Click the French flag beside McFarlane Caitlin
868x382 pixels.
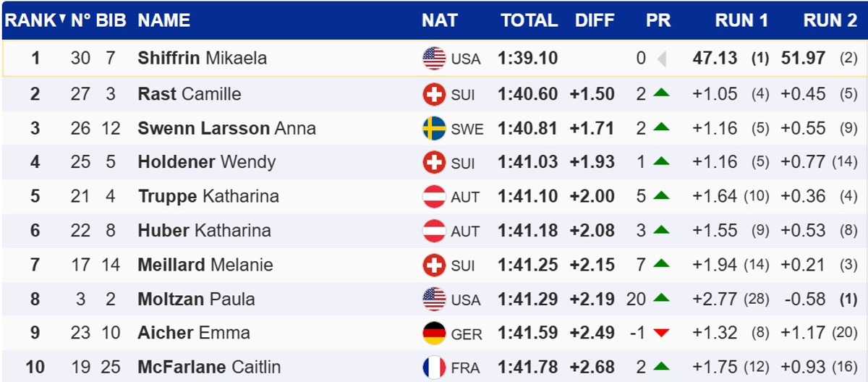pyautogui.click(x=434, y=368)
